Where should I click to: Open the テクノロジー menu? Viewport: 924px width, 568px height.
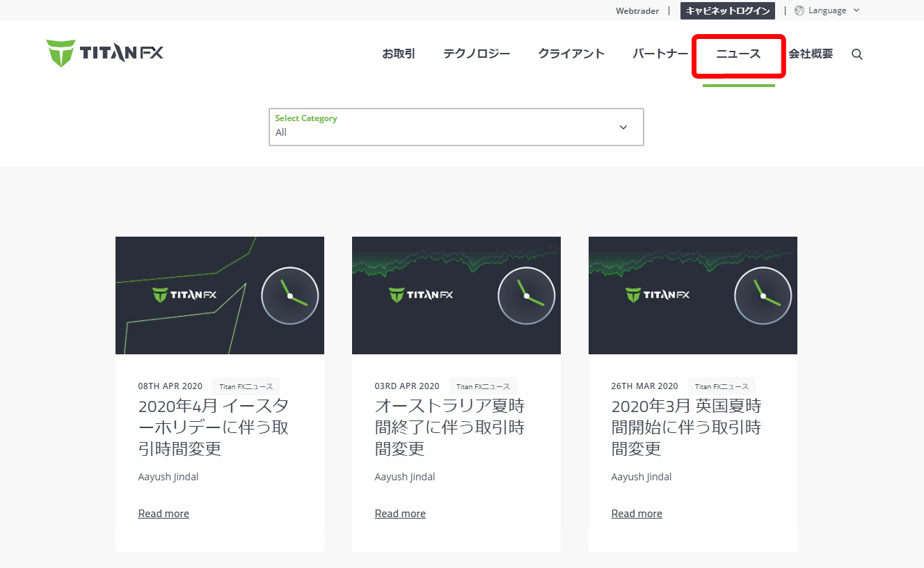[x=477, y=54]
